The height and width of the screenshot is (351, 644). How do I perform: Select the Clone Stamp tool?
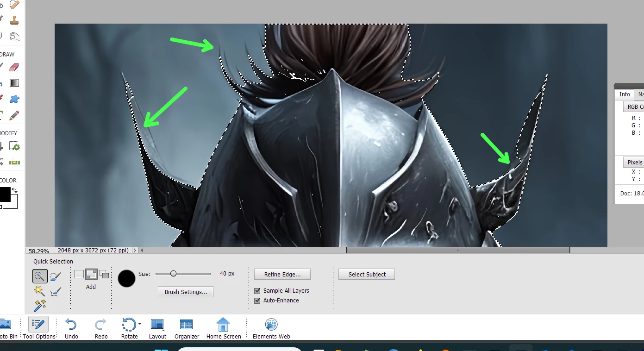click(x=14, y=20)
